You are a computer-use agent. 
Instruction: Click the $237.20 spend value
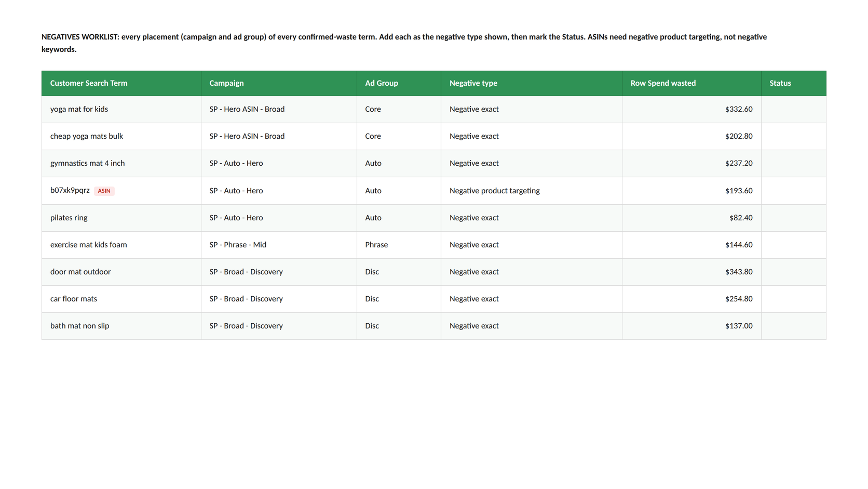[x=739, y=163]
